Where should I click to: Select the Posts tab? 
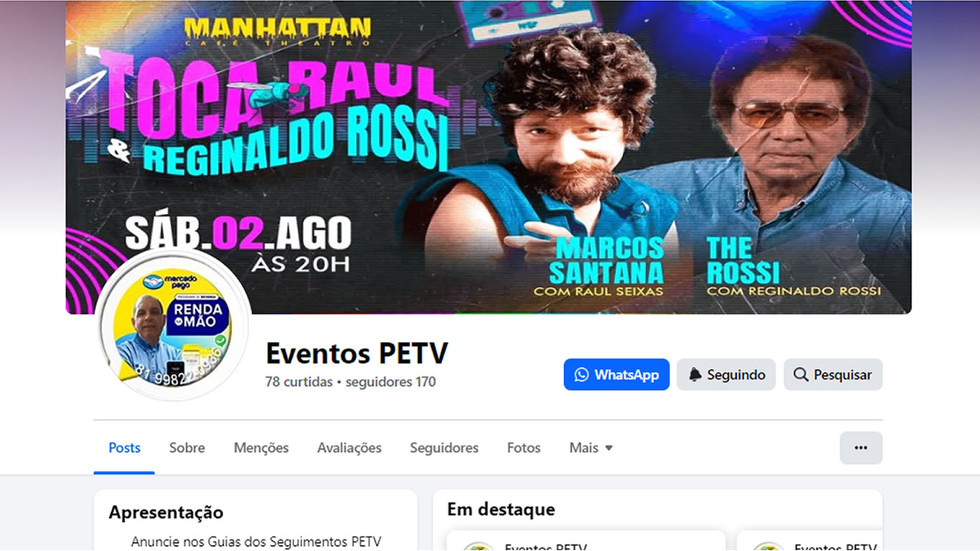124,448
